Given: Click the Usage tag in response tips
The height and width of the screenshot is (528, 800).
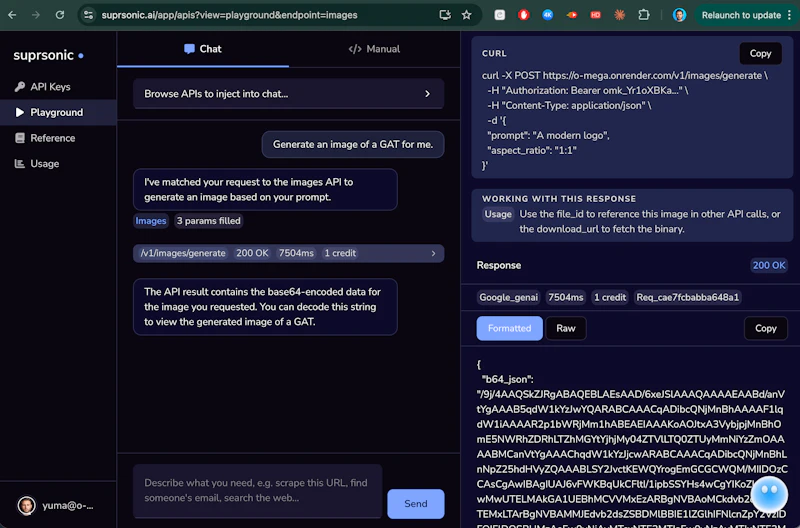Looking at the screenshot, I should click(498, 214).
